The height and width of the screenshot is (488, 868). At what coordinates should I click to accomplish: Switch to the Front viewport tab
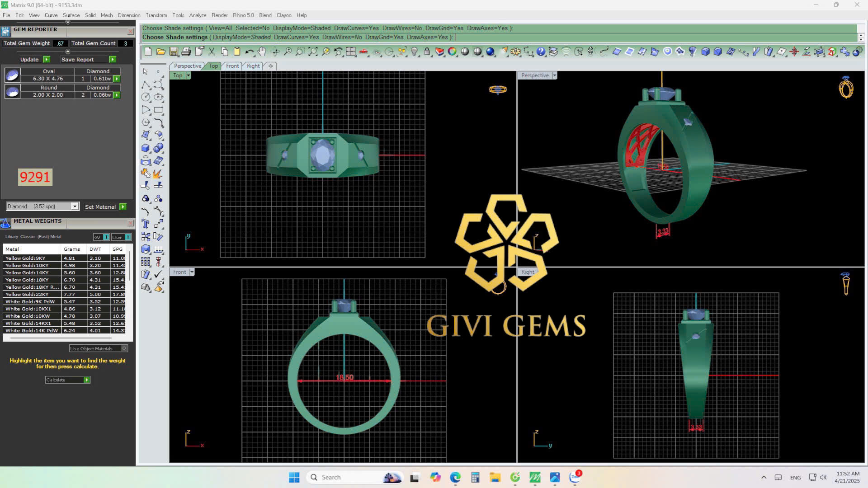[x=232, y=66]
